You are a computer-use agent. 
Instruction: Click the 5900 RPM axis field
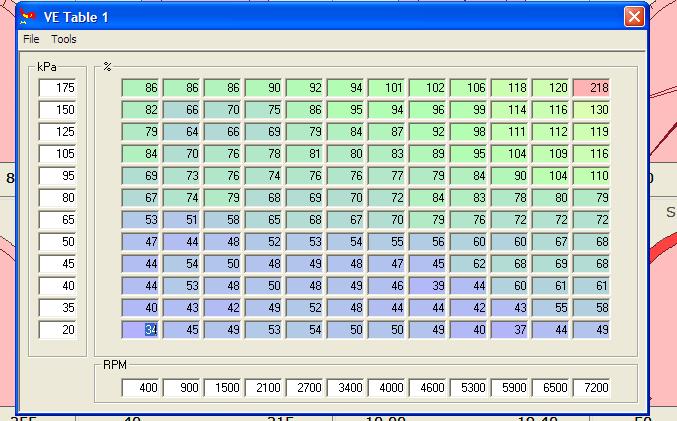coord(509,387)
